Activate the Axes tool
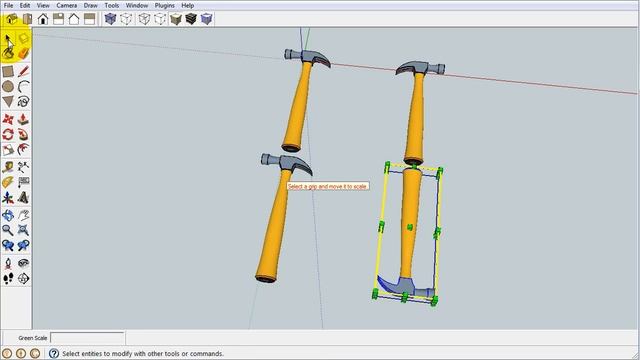Viewport: 640px width, 360px height. 8,198
